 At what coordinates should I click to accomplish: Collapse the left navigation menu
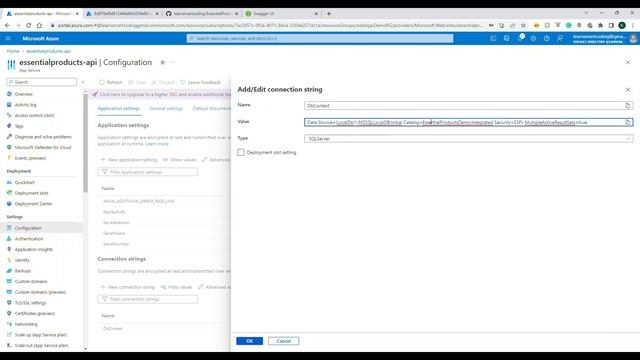tap(83, 82)
